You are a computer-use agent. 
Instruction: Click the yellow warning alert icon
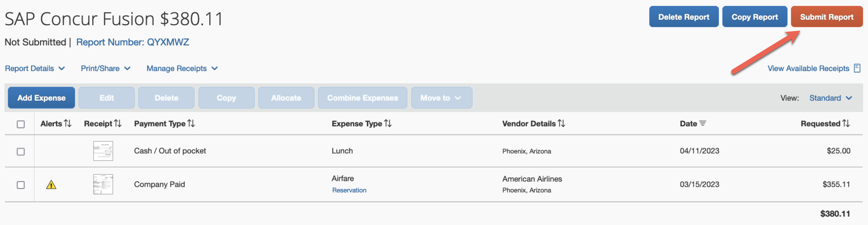(51, 185)
